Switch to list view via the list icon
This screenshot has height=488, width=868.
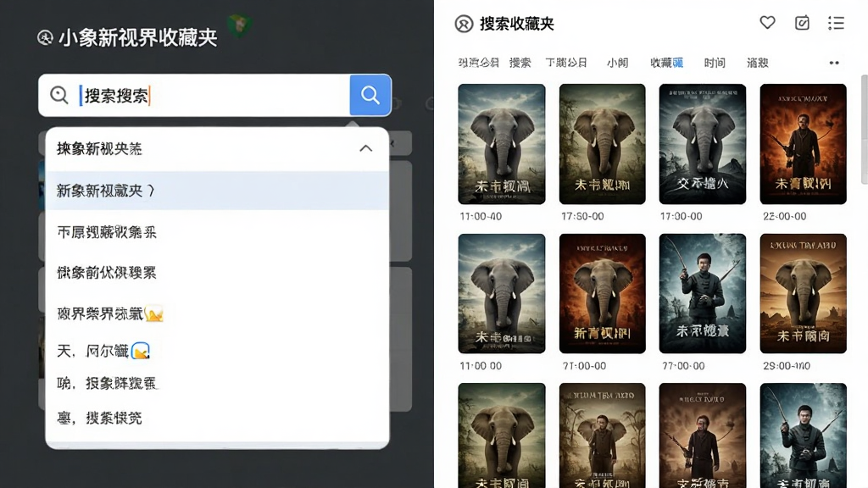836,23
